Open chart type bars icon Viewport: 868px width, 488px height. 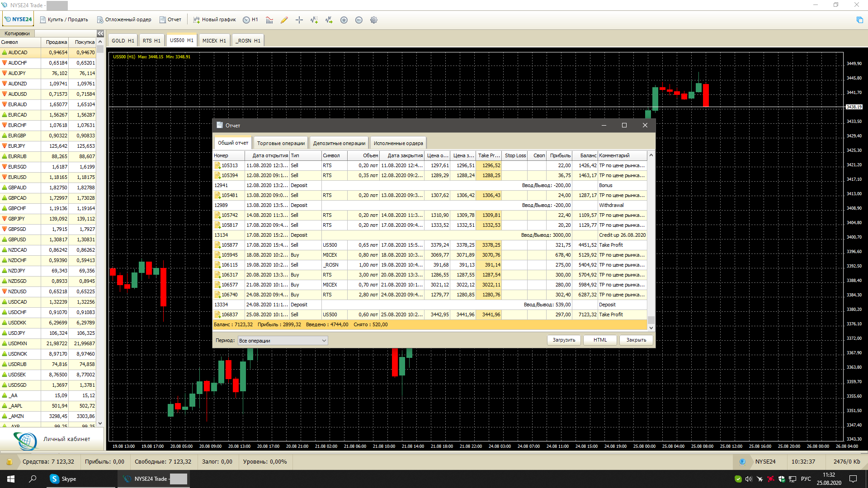tap(269, 20)
